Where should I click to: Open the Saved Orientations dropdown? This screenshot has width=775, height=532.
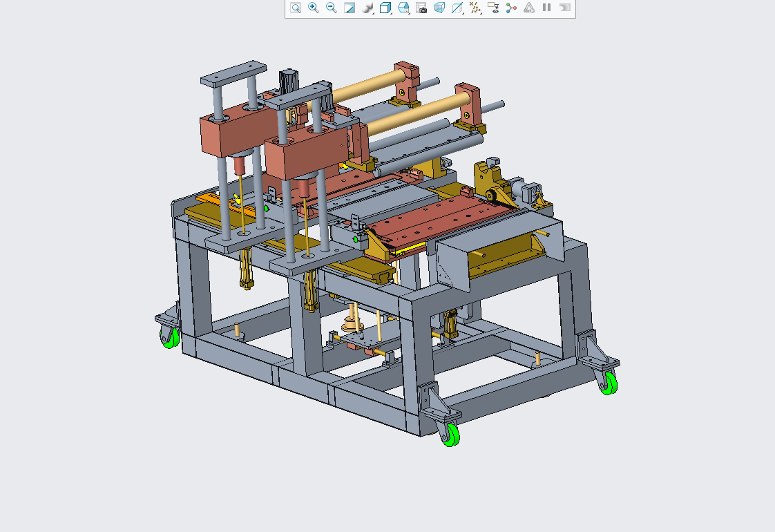coord(404,8)
